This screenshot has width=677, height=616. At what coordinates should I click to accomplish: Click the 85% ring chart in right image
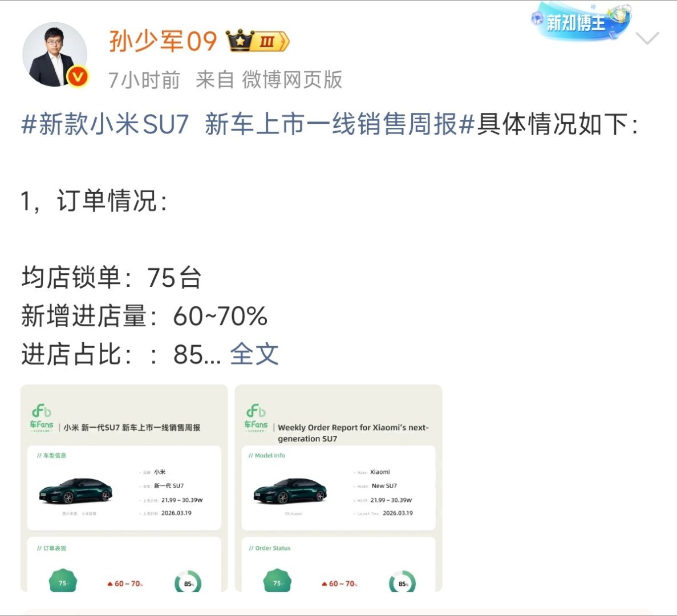pyautogui.click(x=403, y=581)
